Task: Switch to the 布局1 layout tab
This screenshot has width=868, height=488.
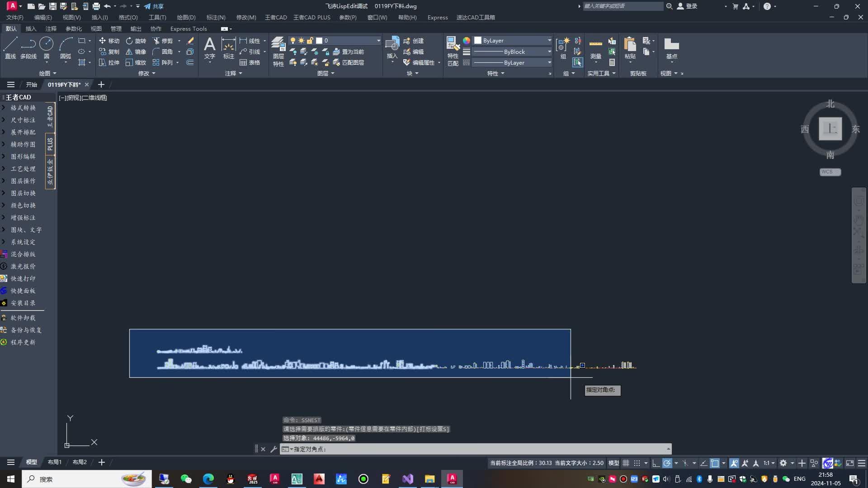Action: tap(54, 462)
